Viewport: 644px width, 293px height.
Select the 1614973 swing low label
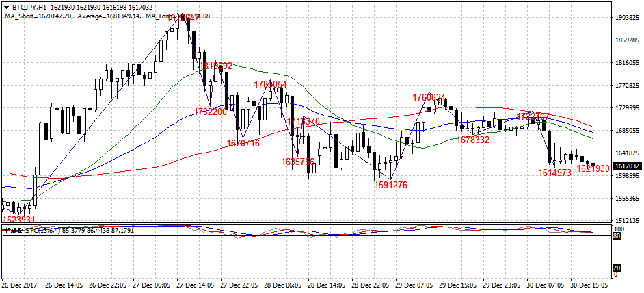pyautogui.click(x=555, y=173)
